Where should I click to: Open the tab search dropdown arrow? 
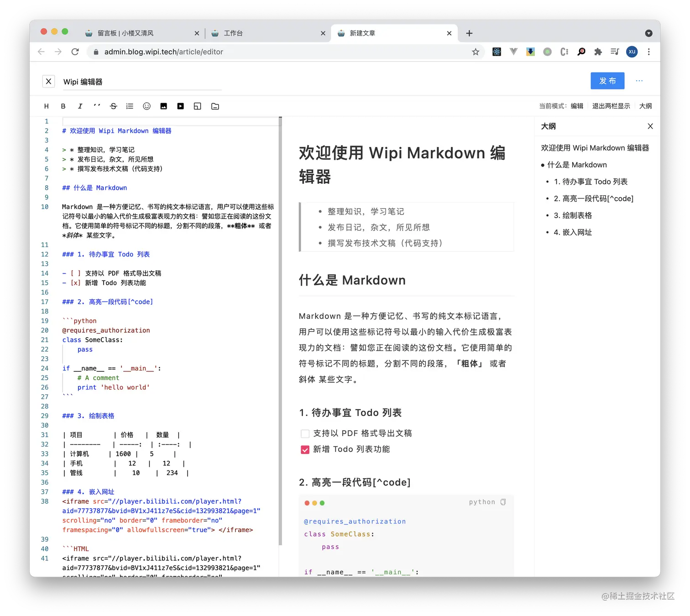648,33
